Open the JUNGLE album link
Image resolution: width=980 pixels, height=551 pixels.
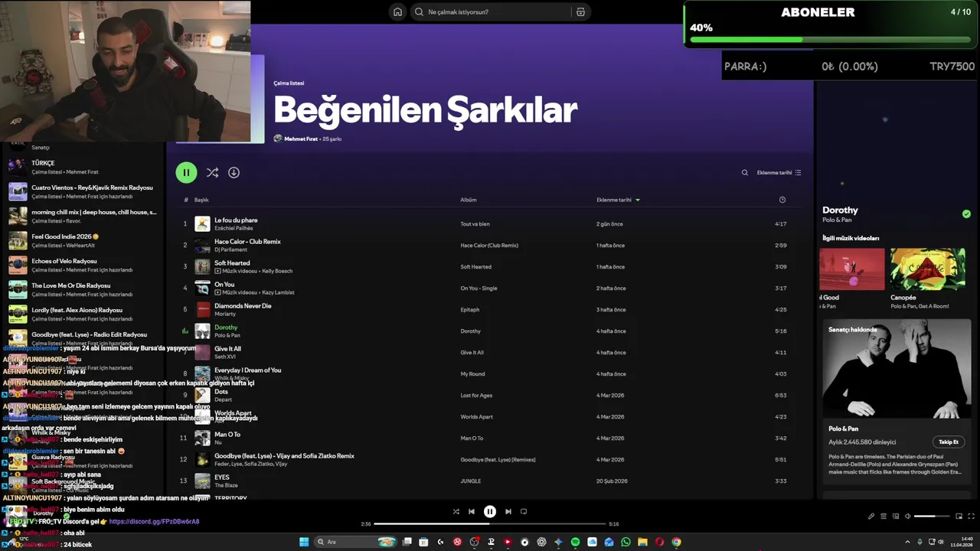[470, 481]
